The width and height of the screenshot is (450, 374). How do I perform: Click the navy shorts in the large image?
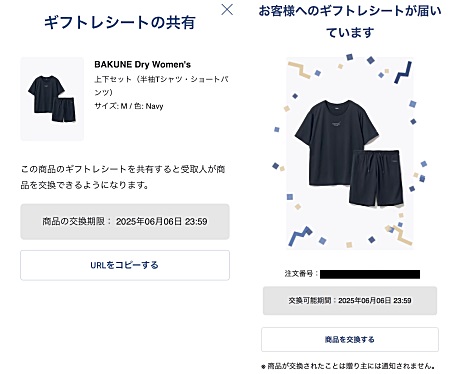pyautogui.click(x=376, y=178)
